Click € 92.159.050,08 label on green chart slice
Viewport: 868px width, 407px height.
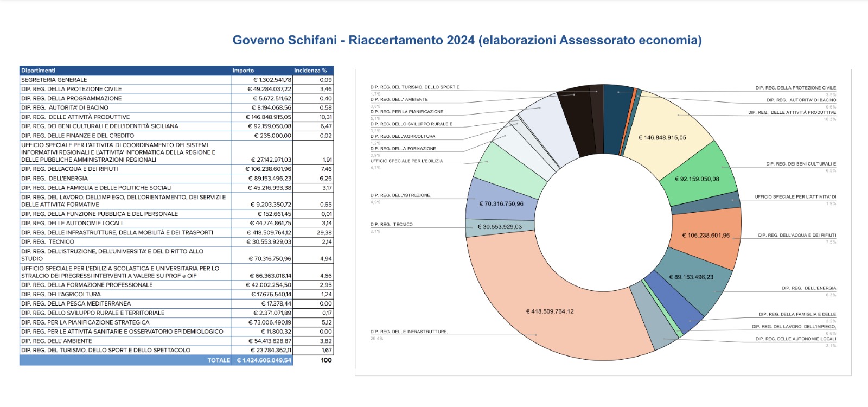(697, 179)
